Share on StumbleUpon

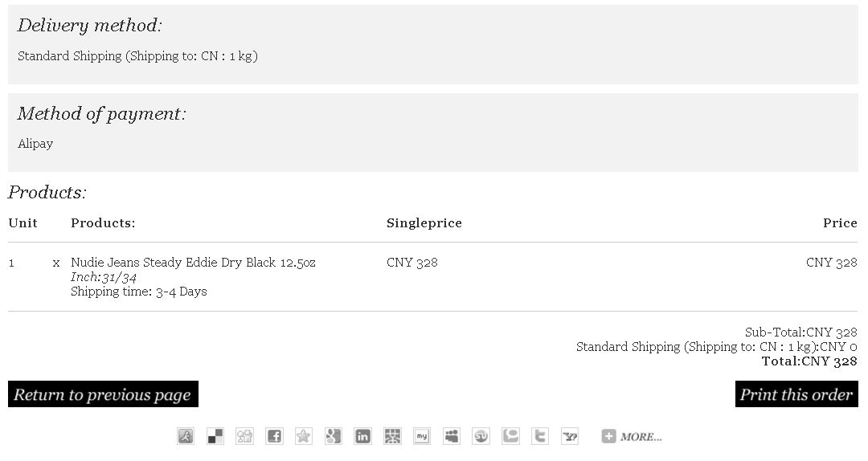[481, 436]
